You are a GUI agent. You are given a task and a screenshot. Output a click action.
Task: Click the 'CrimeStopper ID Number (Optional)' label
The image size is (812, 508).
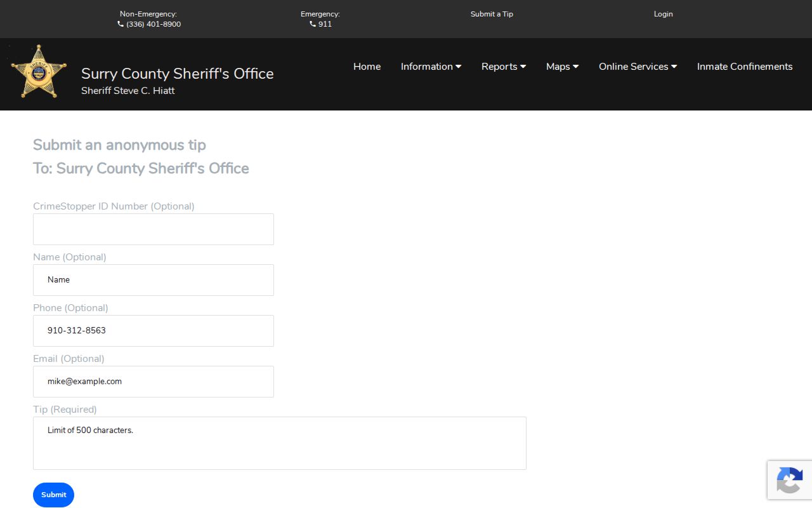click(114, 206)
